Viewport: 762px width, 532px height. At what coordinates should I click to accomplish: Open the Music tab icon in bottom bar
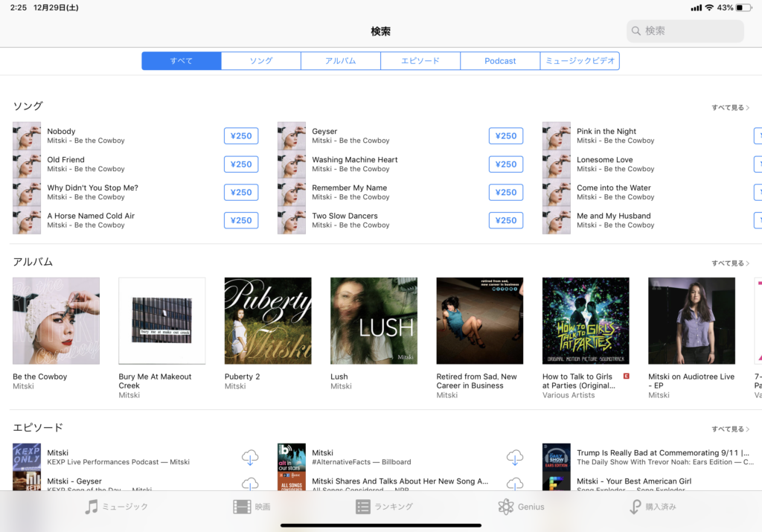tap(92, 507)
